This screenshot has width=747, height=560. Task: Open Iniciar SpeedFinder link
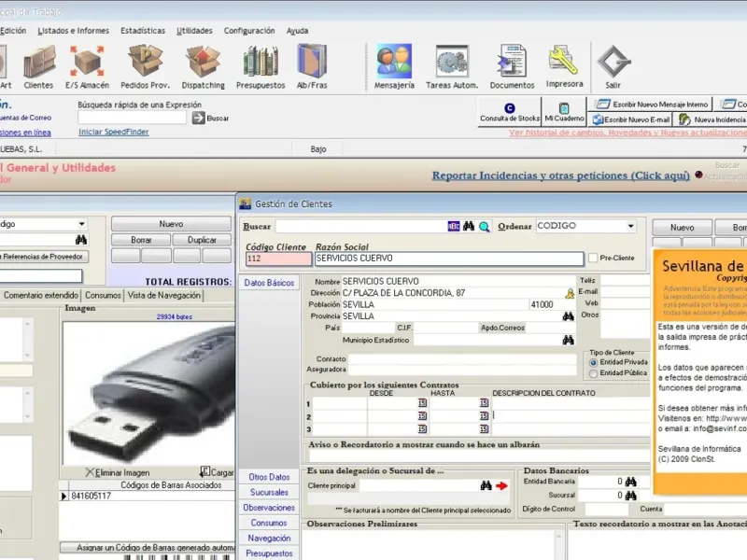coord(113,132)
